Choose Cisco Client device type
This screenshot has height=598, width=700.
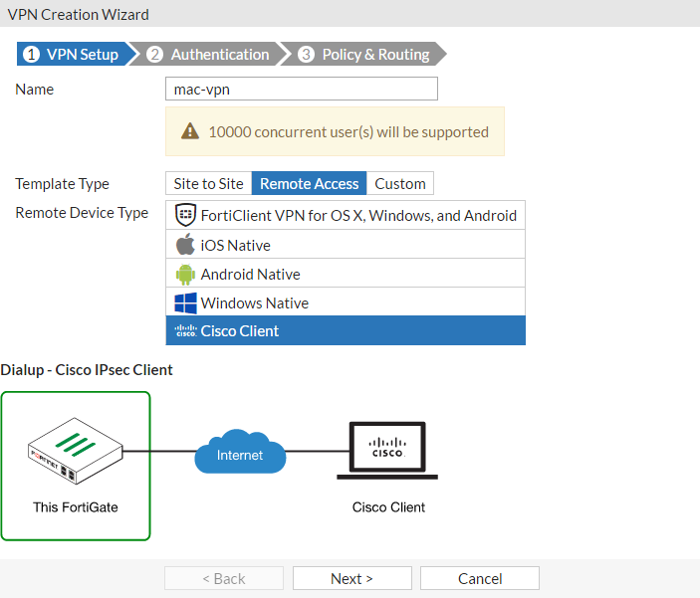[346, 330]
